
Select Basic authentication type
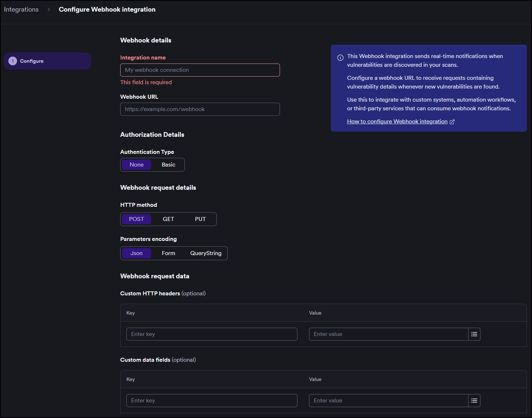[168, 164]
